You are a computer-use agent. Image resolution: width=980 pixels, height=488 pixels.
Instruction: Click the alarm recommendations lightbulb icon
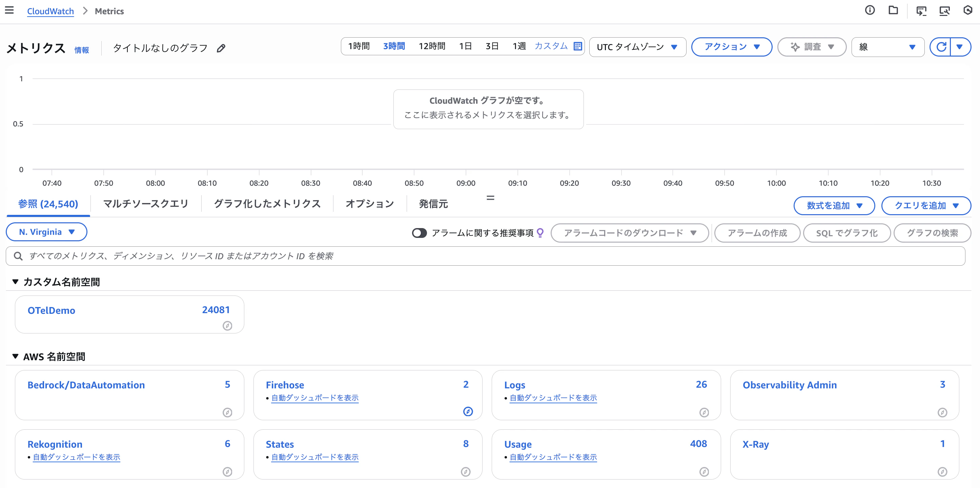[540, 232]
